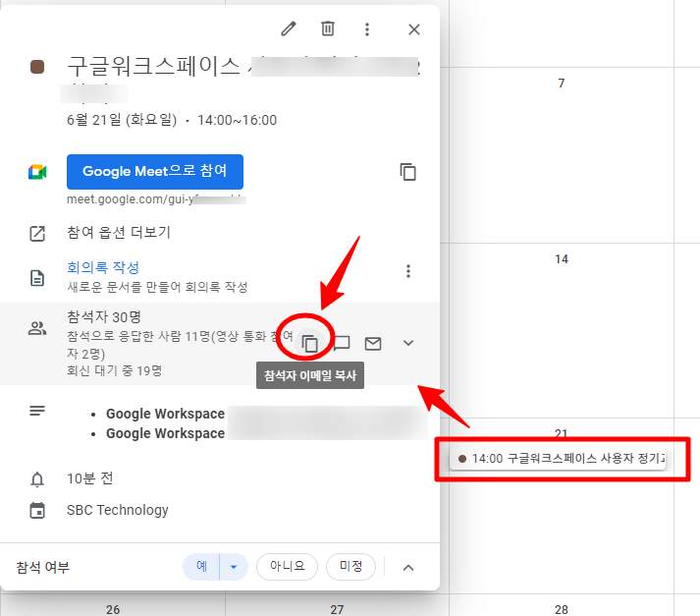Email attendees with the envelope icon

click(x=373, y=344)
